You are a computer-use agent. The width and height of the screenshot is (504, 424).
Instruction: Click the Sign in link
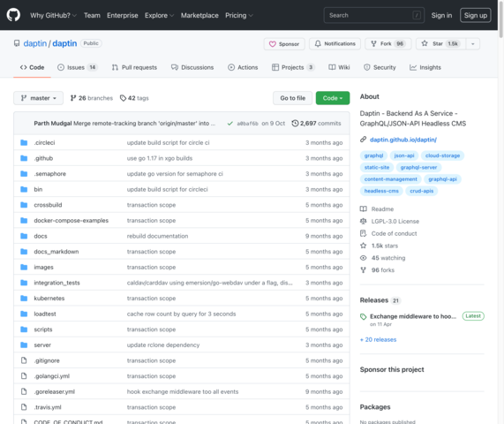point(441,15)
